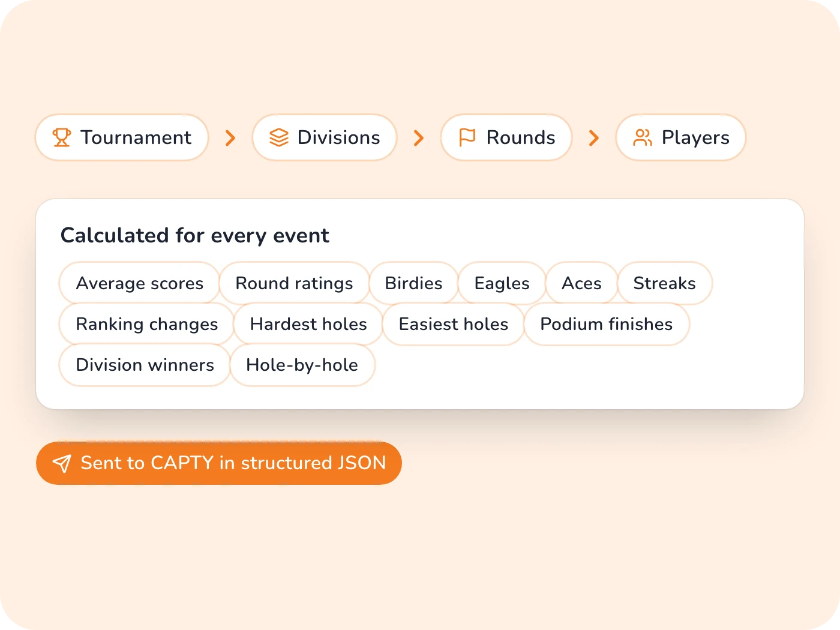
Task: Select the 'Ranking changes' tag
Action: pyautogui.click(x=147, y=324)
